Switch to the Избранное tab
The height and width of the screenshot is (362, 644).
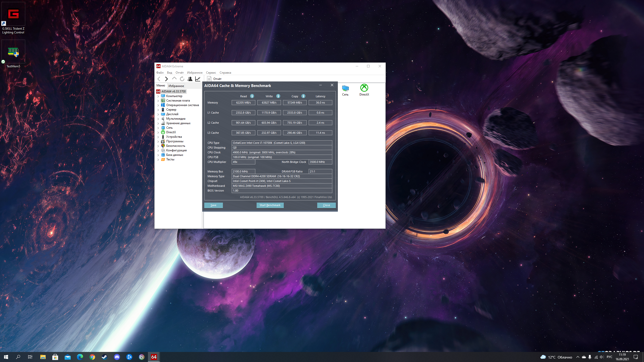pos(176,86)
